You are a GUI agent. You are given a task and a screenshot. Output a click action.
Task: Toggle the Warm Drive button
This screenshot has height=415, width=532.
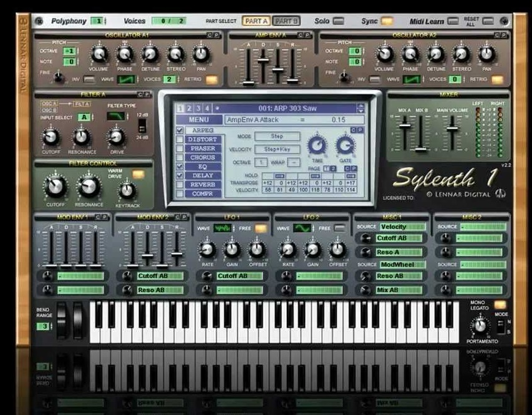138,175
